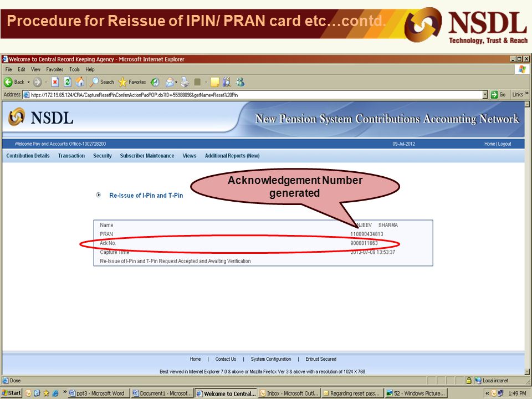This screenshot has width=532, height=399.
Task: Expand quick launch overflow chevron
Action: [64, 392]
